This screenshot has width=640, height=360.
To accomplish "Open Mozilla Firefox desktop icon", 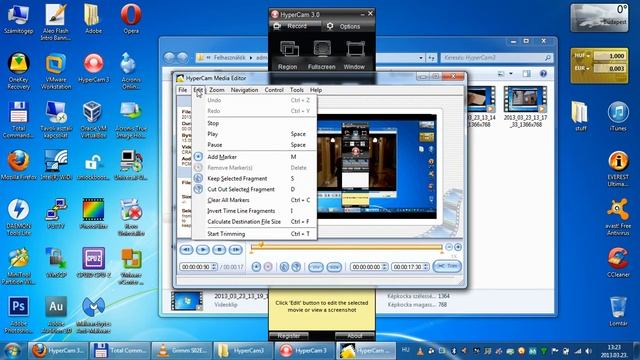I will coord(18,165).
